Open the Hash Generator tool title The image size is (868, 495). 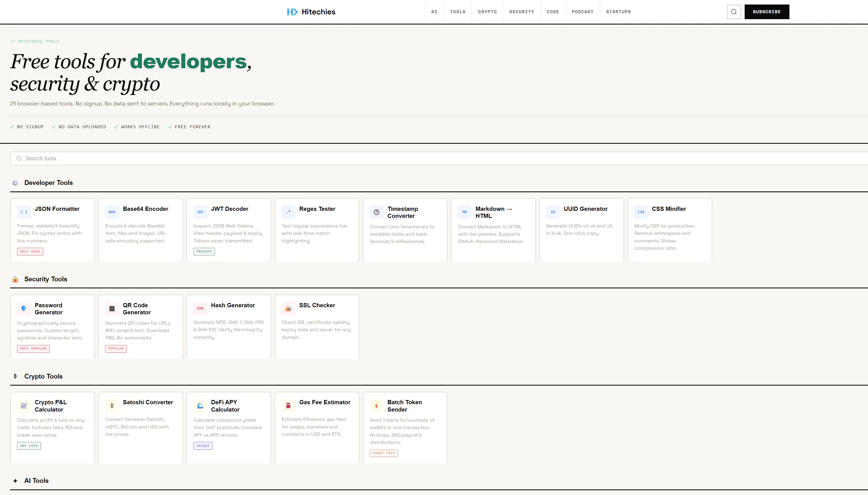(233, 305)
